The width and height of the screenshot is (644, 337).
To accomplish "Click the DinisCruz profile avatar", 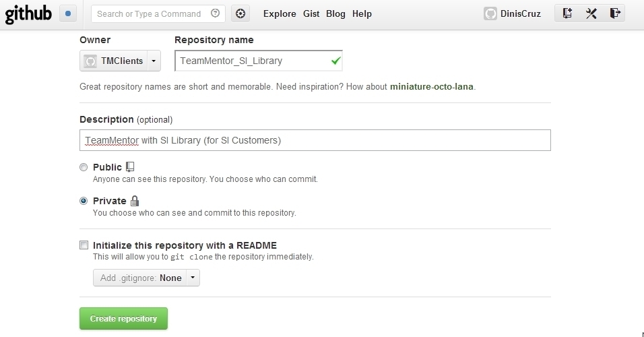I will [490, 13].
